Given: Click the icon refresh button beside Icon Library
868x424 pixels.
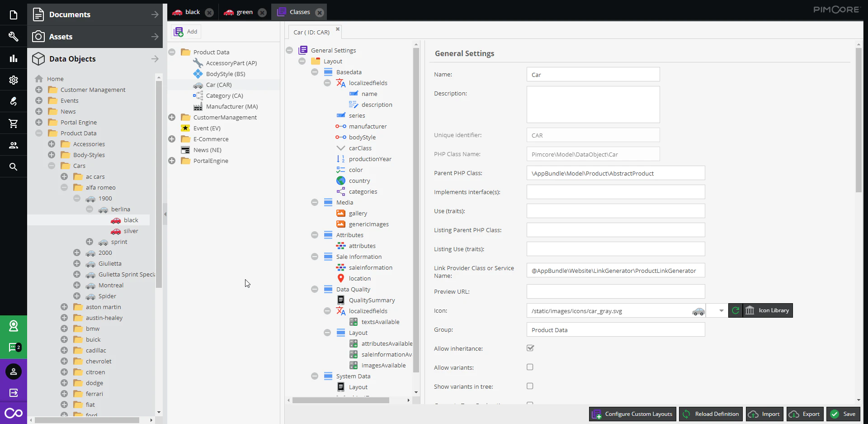Looking at the screenshot, I should click(x=736, y=310).
